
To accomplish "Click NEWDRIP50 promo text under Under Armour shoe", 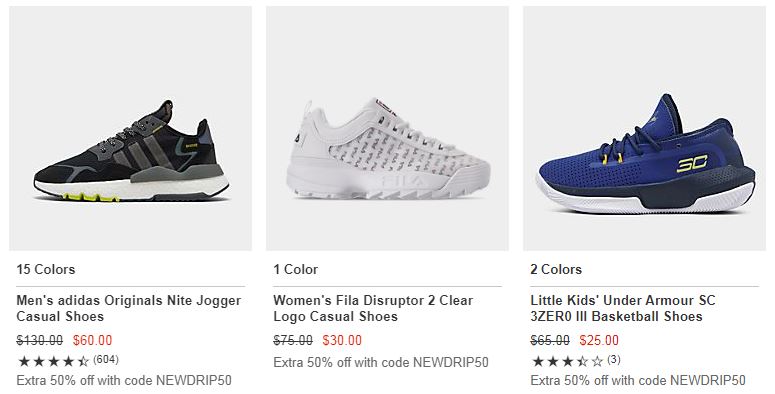I will click(708, 381).
